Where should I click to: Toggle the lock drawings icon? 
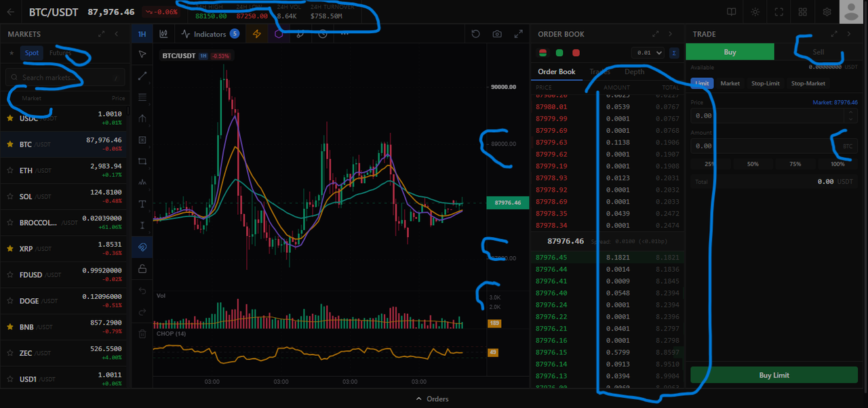point(142,269)
